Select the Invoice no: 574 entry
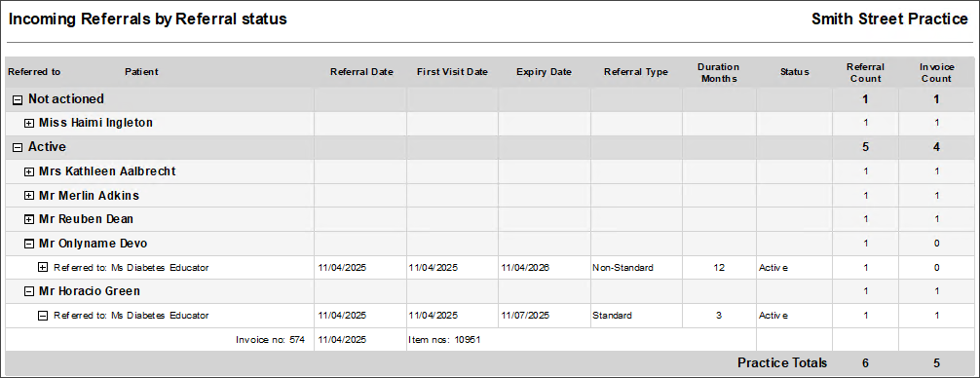 [x=270, y=341]
